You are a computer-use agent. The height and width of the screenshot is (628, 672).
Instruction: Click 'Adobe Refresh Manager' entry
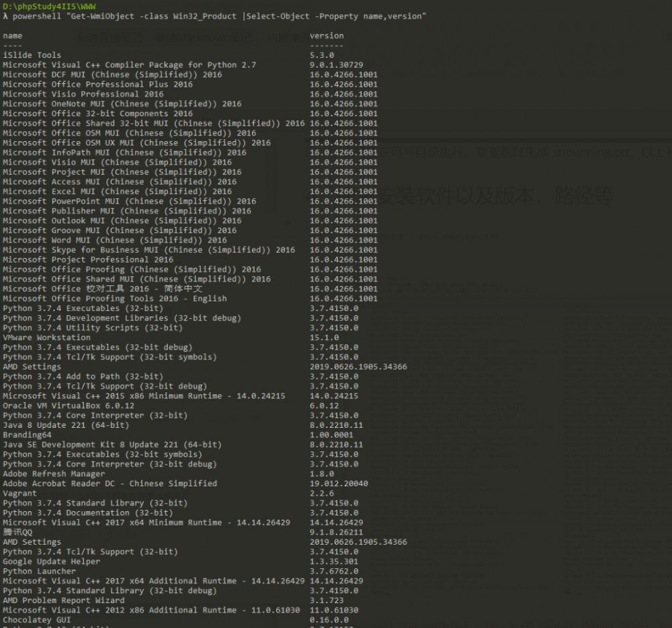click(x=54, y=474)
